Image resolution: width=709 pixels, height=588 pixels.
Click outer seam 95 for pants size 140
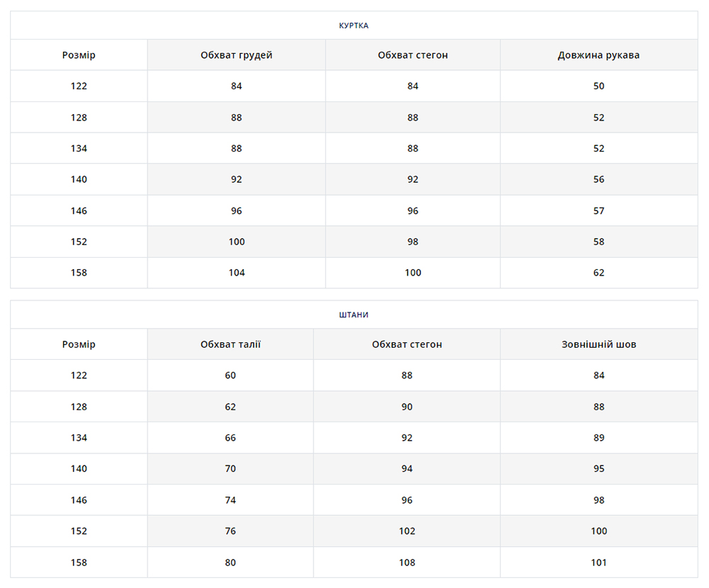(598, 468)
